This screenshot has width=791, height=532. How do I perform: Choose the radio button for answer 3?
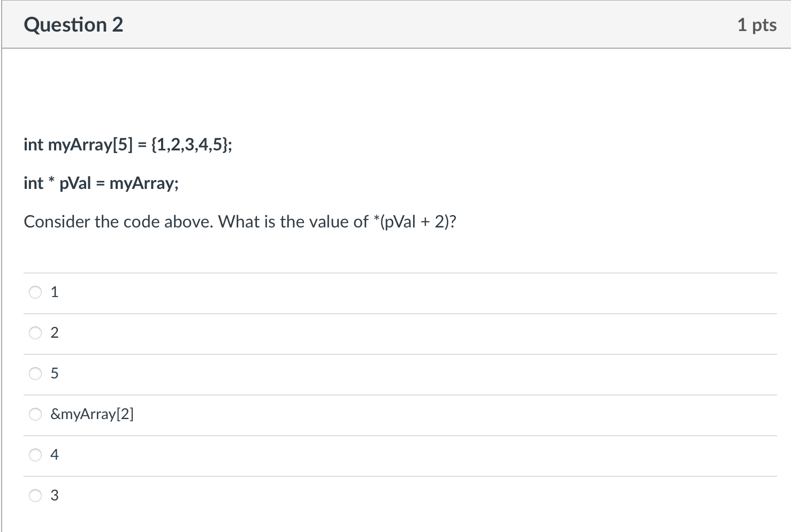(x=35, y=496)
